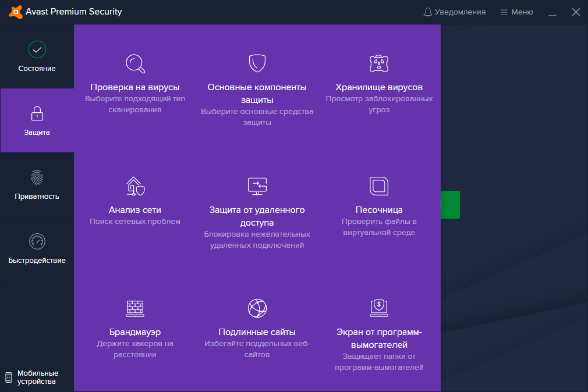Click the virus chest icon

click(379, 63)
